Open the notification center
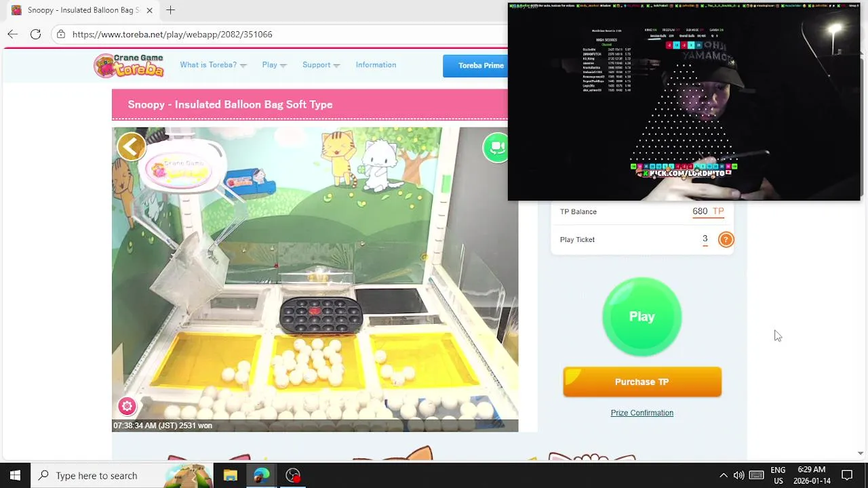 click(x=847, y=475)
